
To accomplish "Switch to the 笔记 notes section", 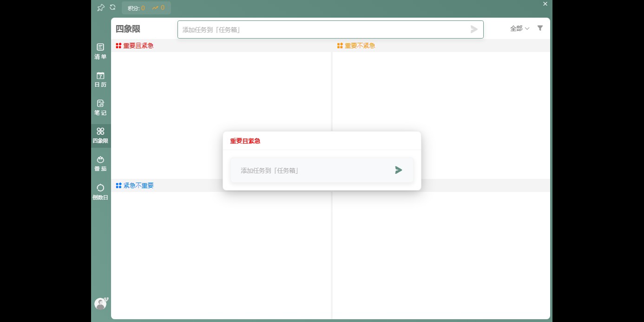I will point(100,107).
